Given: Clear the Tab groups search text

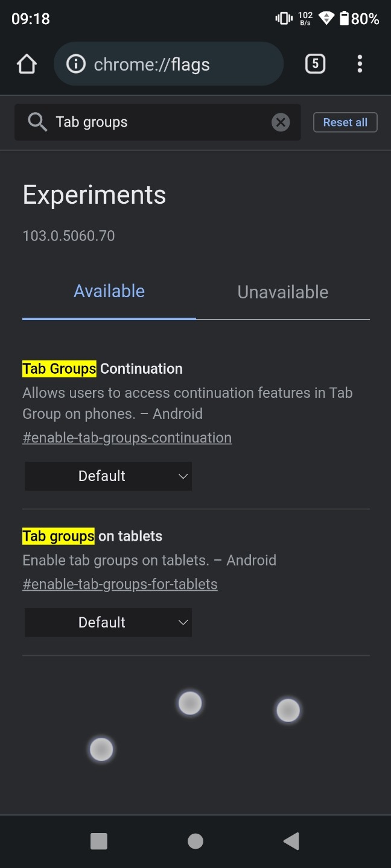Looking at the screenshot, I should pos(281,122).
